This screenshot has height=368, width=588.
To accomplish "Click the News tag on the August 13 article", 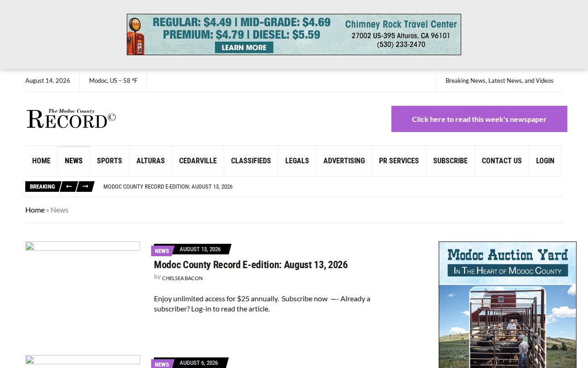I will (x=162, y=251).
